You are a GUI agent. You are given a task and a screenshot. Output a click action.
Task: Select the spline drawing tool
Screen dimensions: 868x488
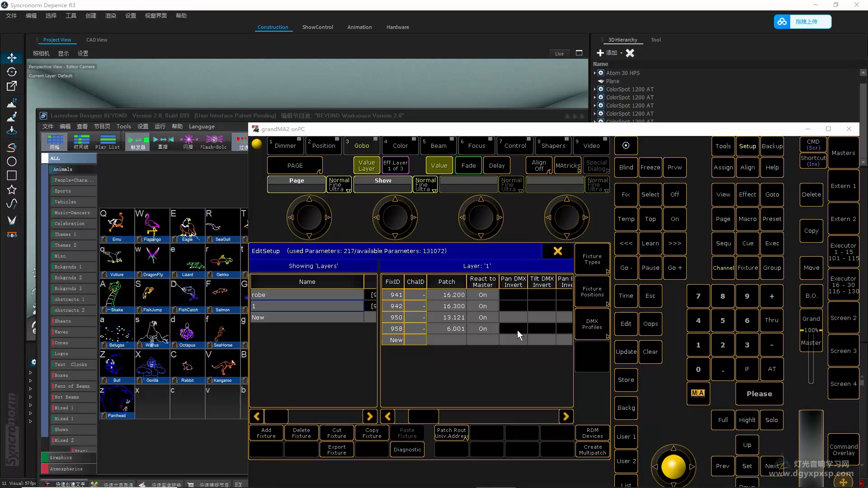pyautogui.click(x=12, y=147)
